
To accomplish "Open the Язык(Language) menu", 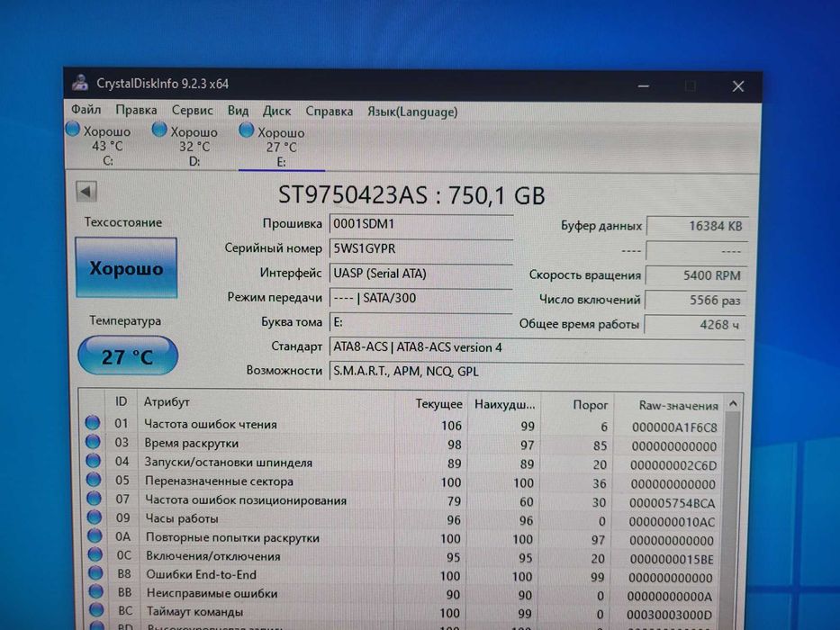I will click(412, 112).
